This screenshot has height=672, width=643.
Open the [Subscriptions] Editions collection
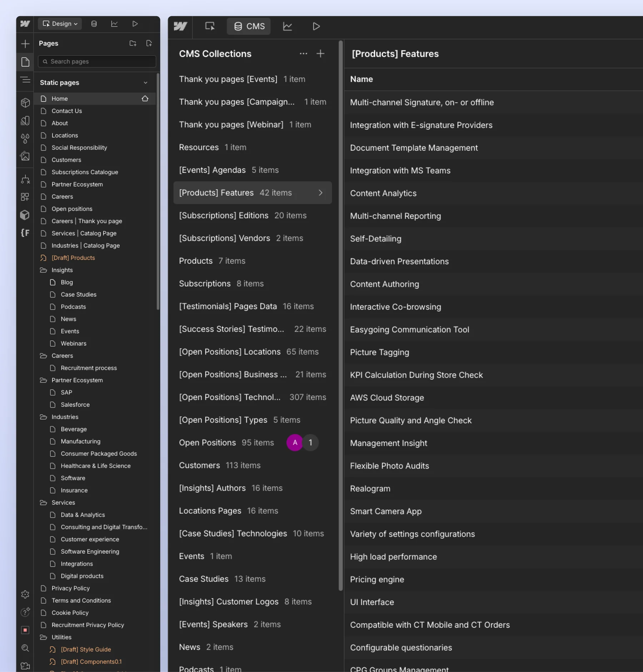point(253,215)
